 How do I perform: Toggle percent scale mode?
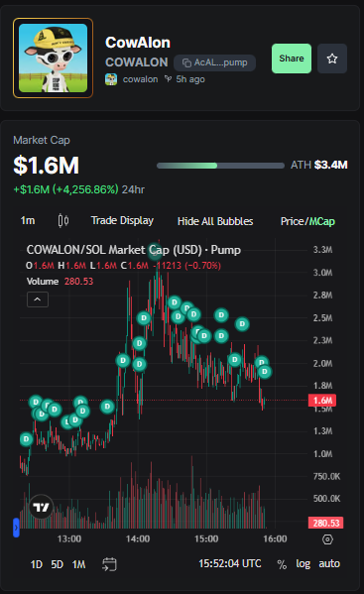coord(282,564)
